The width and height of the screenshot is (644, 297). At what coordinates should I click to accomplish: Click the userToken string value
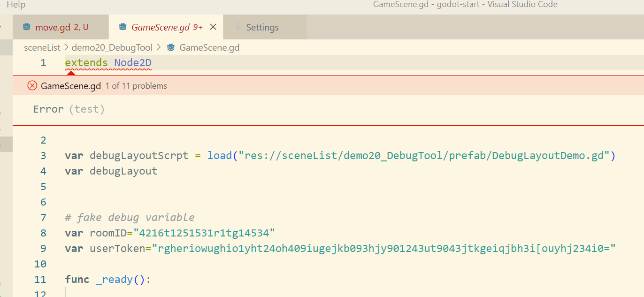pyautogui.click(x=383, y=249)
